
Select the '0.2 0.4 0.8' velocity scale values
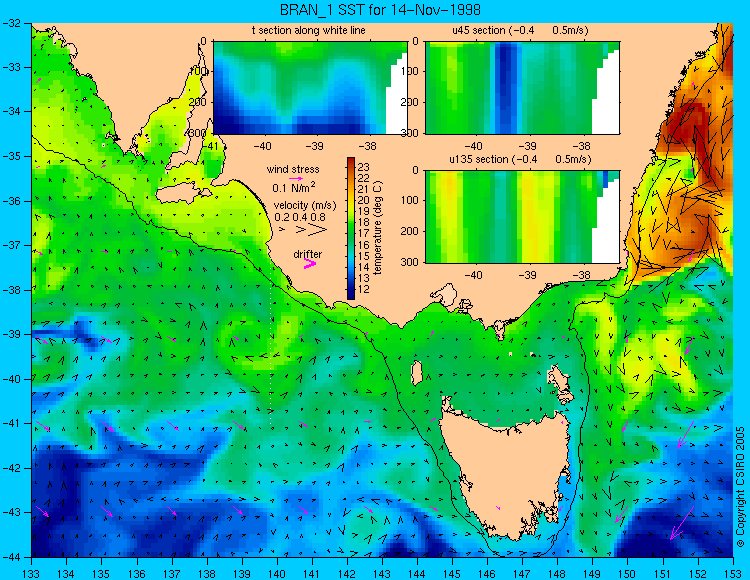coord(300,217)
